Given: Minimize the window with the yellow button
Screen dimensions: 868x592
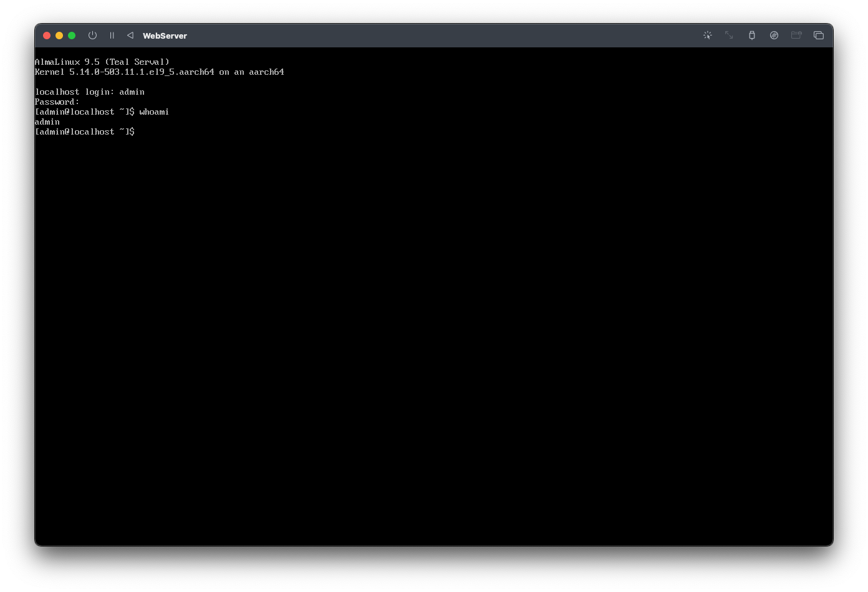Looking at the screenshot, I should [59, 36].
